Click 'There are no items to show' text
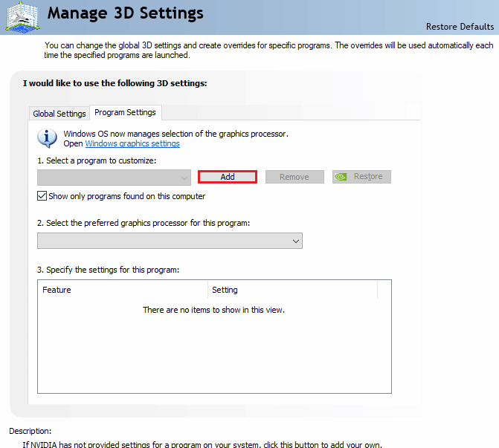The image size is (499, 448). coord(213,310)
